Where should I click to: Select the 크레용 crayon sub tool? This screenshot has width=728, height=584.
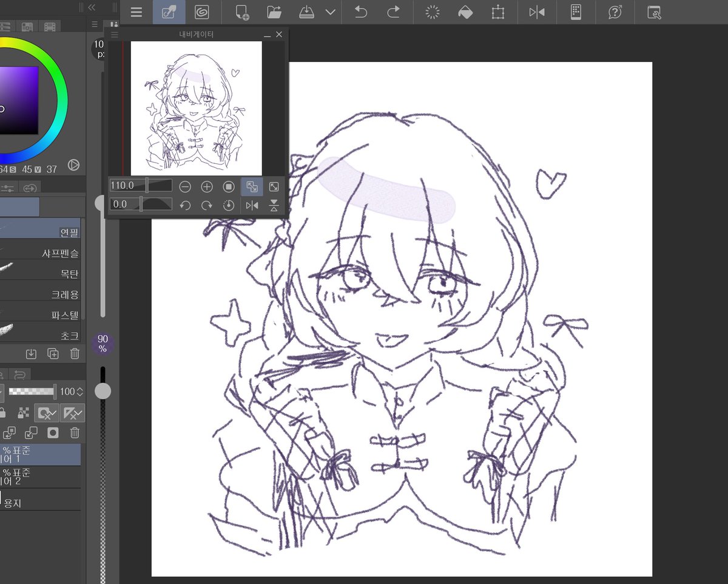click(40, 291)
